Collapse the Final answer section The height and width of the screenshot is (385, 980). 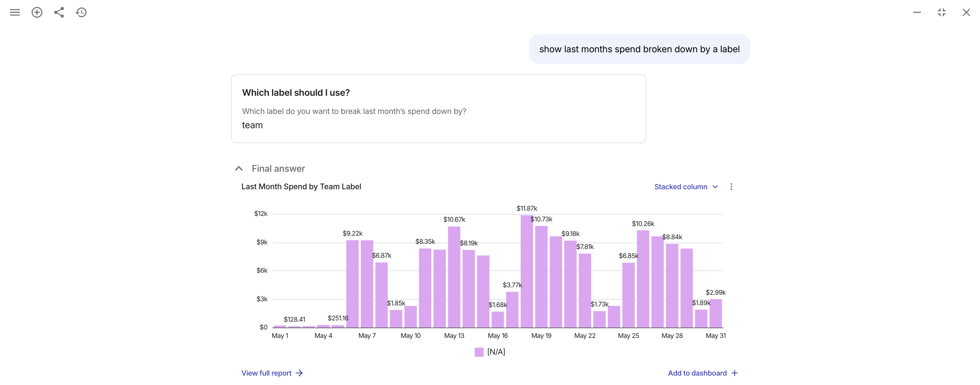tap(239, 168)
